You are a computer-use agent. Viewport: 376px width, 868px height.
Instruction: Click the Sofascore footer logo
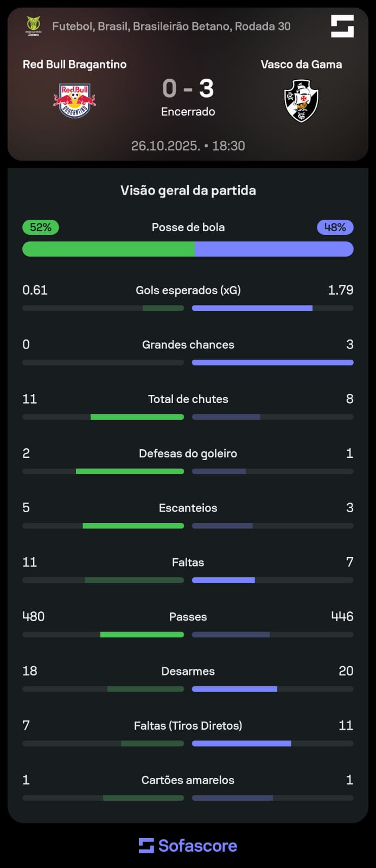tap(188, 845)
